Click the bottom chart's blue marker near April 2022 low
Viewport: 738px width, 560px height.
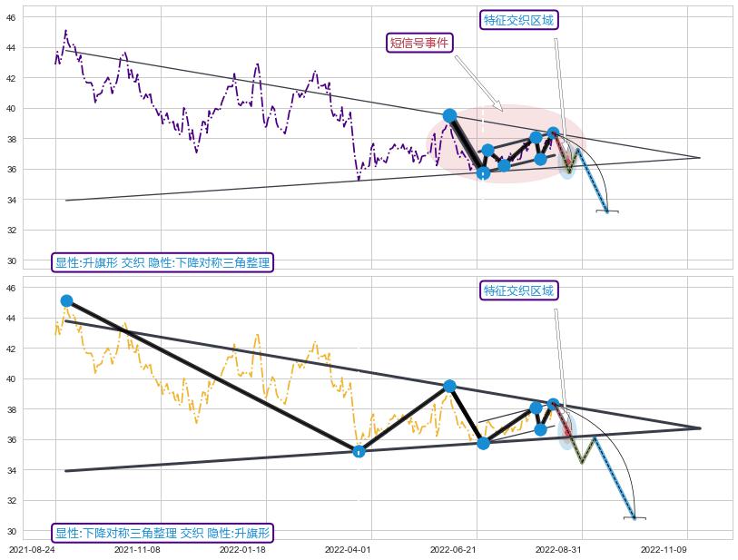359,451
